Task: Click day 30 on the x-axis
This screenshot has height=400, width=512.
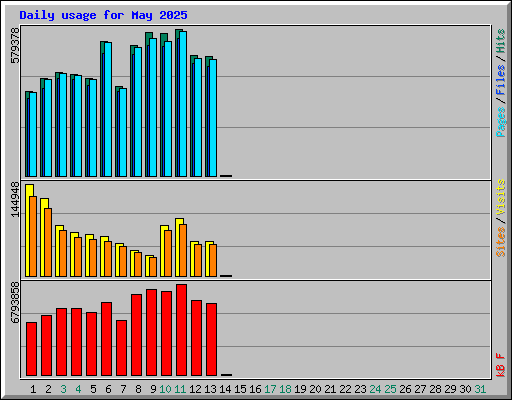Action: 465,389
